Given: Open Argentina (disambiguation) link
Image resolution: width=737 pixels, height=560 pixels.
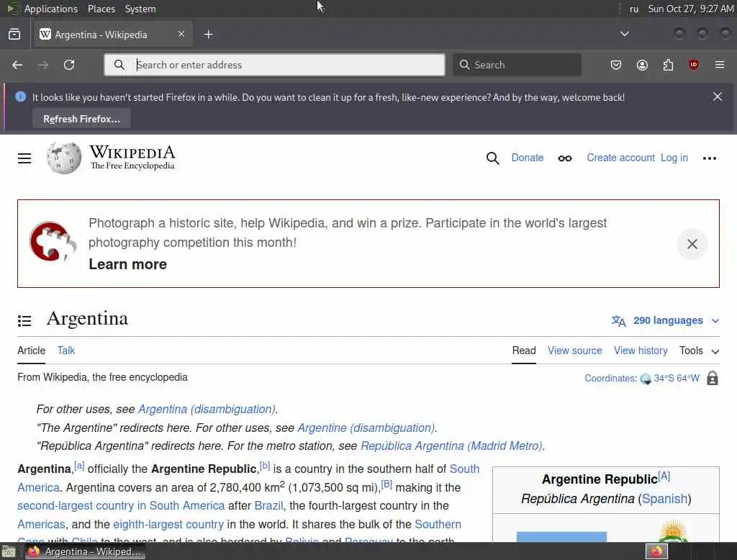Looking at the screenshot, I should [x=207, y=410].
